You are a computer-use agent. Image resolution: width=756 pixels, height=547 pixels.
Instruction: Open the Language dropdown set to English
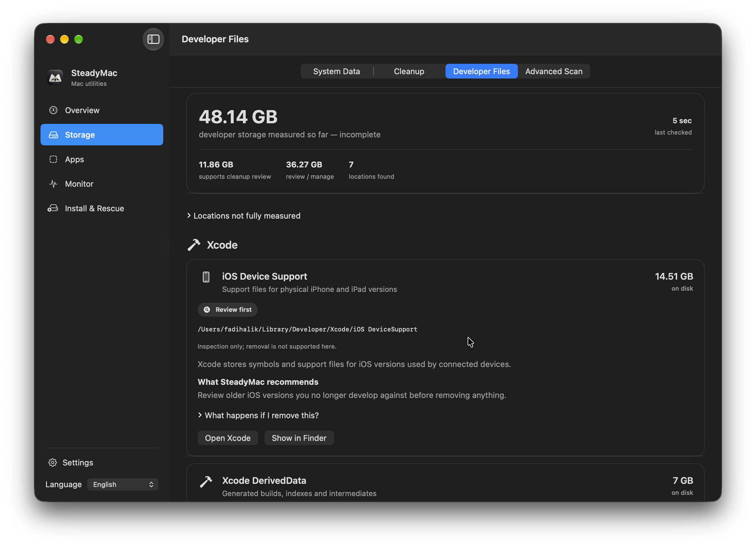click(123, 484)
